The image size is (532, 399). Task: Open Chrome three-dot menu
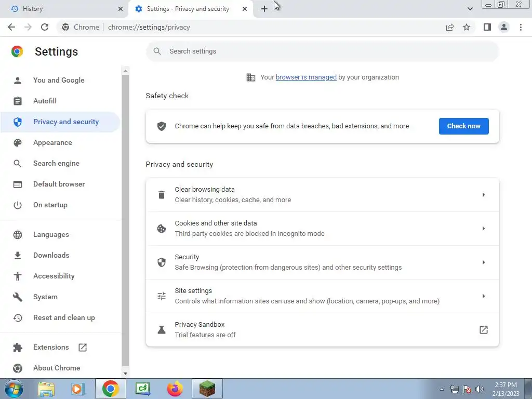[x=521, y=27]
